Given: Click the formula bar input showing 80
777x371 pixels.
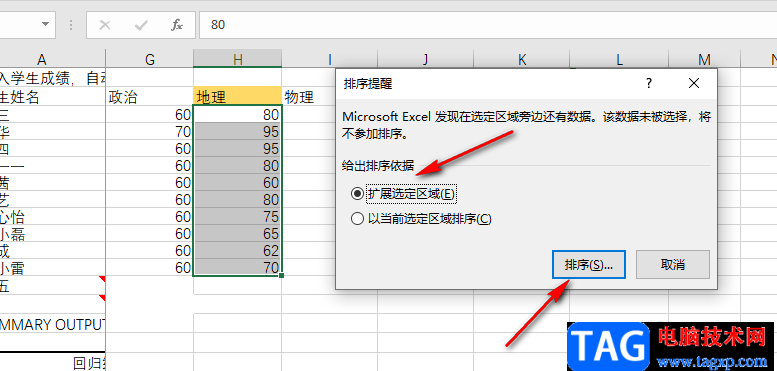Looking at the screenshot, I should [488, 25].
